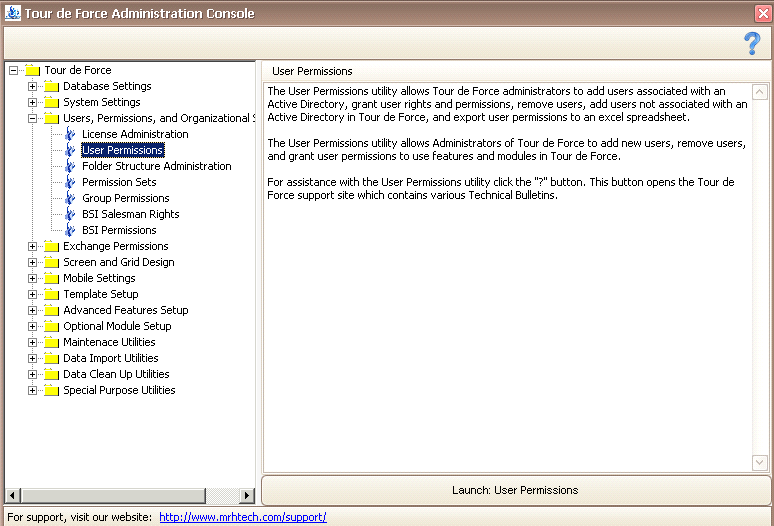774x526 pixels.
Task: Expand the Database Settings node
Action: pos(33,86)
